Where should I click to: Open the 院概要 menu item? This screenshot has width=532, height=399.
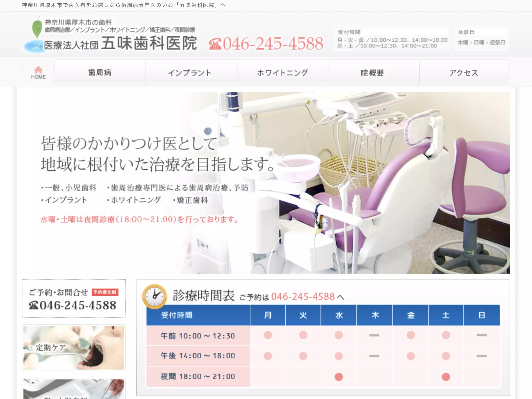[374, 72]
